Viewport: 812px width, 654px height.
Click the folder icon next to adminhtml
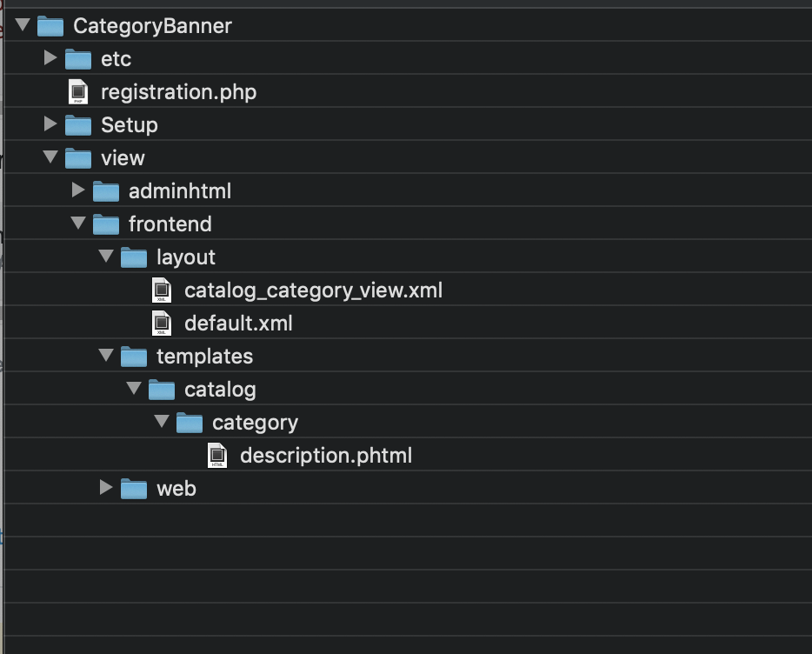[x=106, y=190]
